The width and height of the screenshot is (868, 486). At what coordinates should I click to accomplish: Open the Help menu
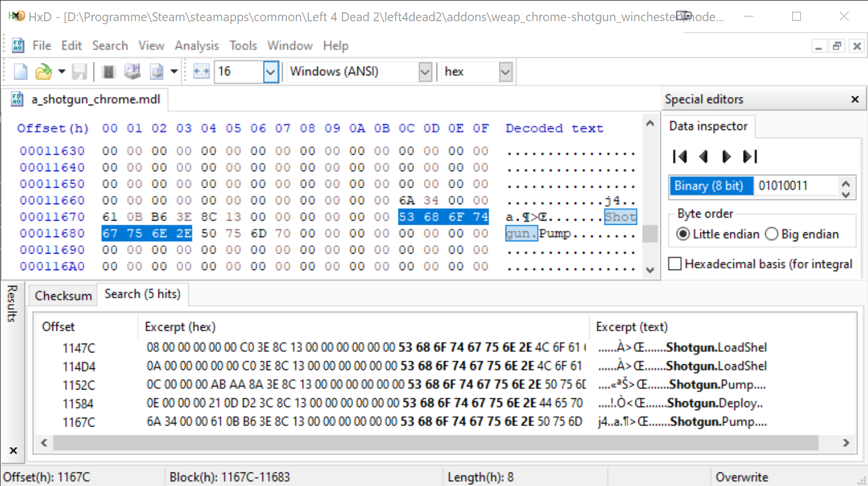[x=336, y=45]
